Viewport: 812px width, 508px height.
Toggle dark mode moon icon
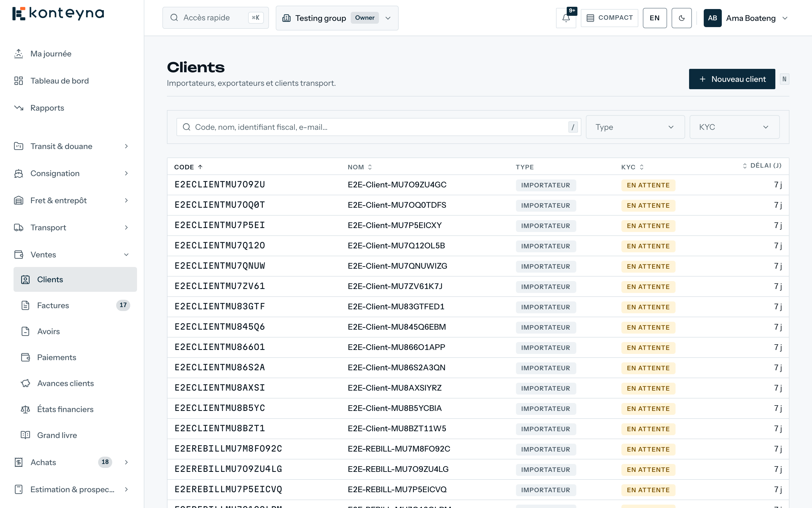(x=681, y=18)
